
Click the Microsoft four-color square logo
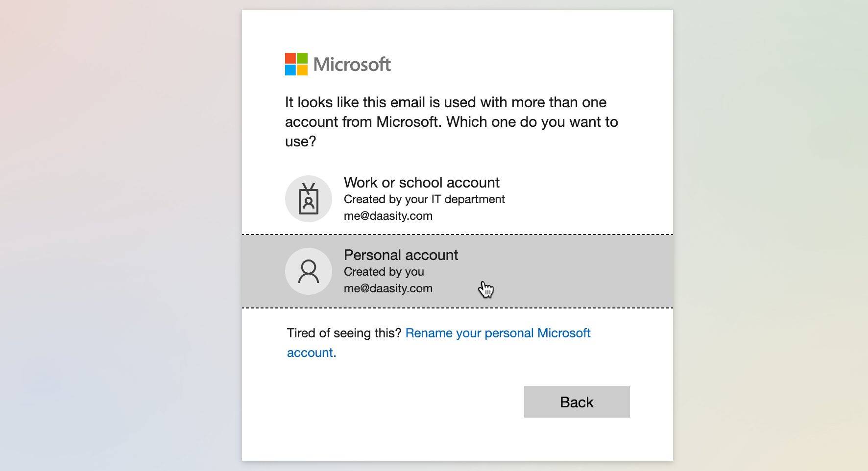coord(296,64)
